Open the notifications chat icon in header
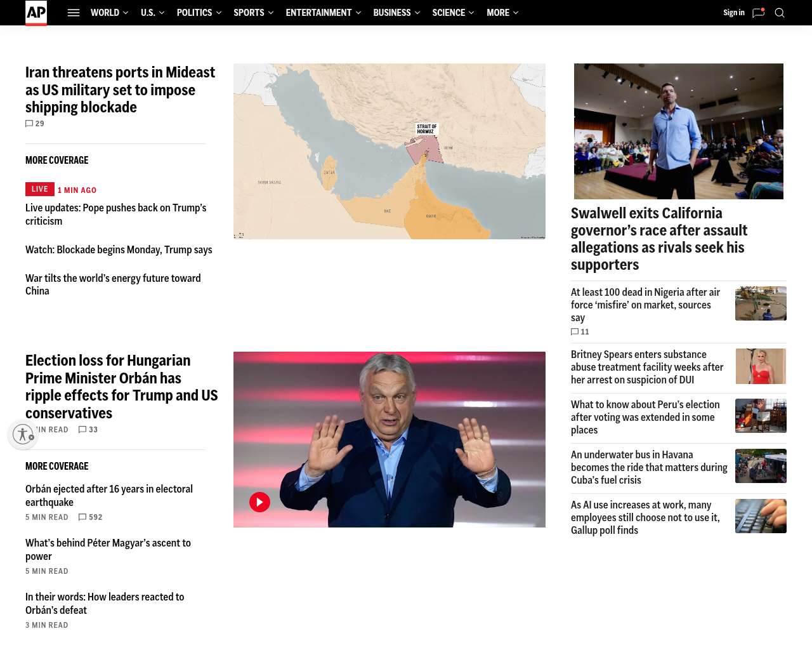 tap(758, 13)
